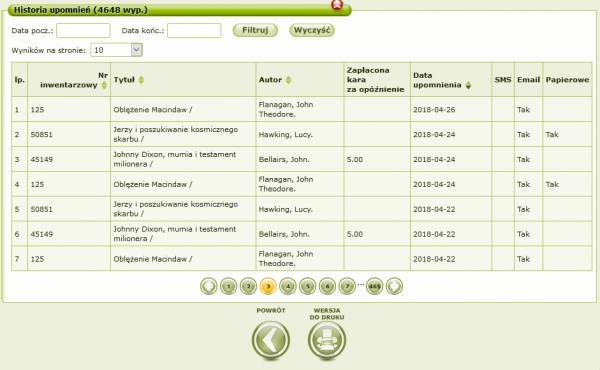Go to previous page arrow in pagination

tap(209, 286)
